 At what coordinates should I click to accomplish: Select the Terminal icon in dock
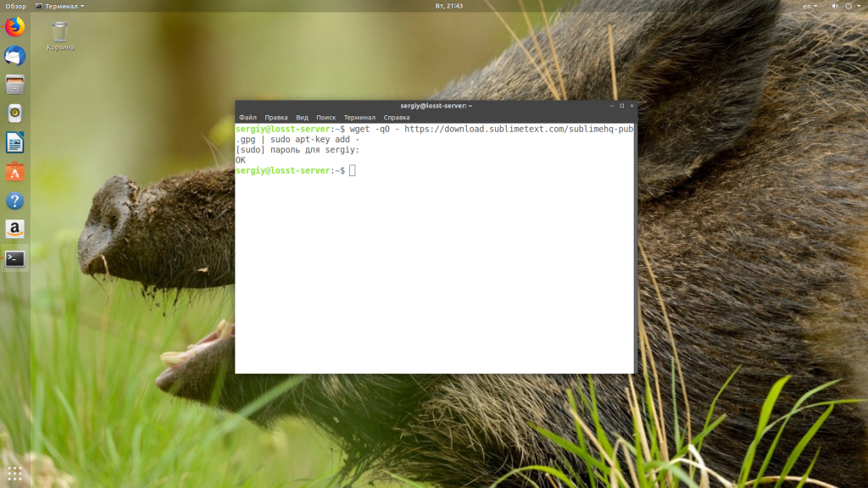[14, 259]
